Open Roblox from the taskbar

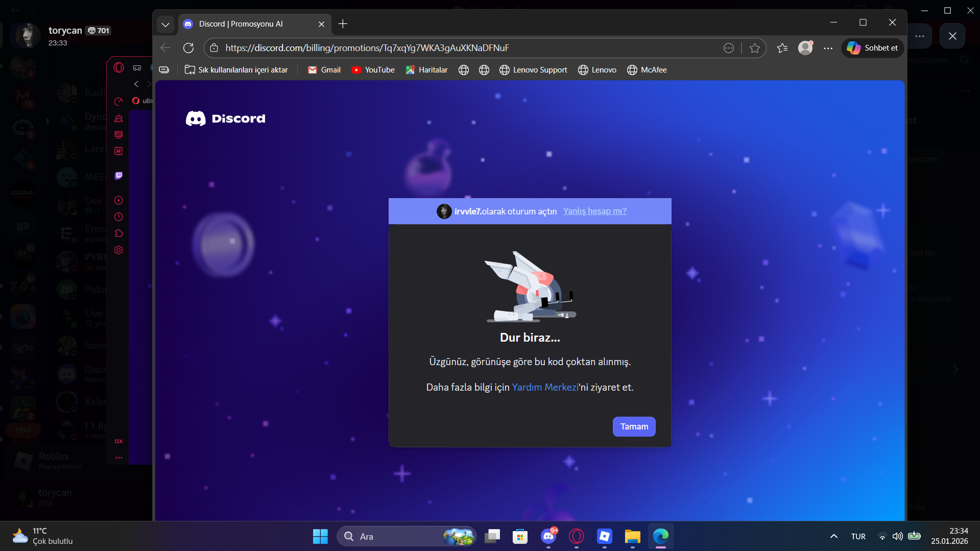coord(605,536)
